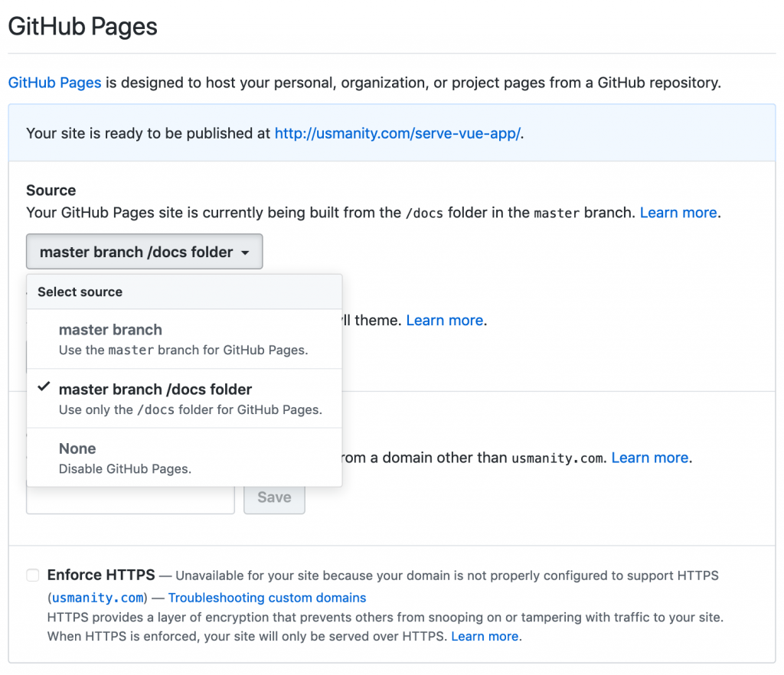The width and height of the screenshot is (784, 675).
Task: Click the caret arrow on source dropdown
Action: coord(245,253)
